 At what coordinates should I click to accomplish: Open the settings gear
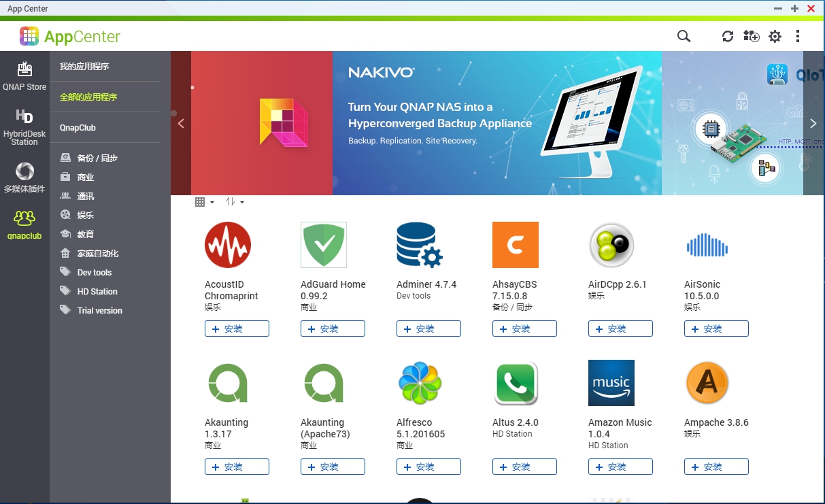(x=775, y=36)
